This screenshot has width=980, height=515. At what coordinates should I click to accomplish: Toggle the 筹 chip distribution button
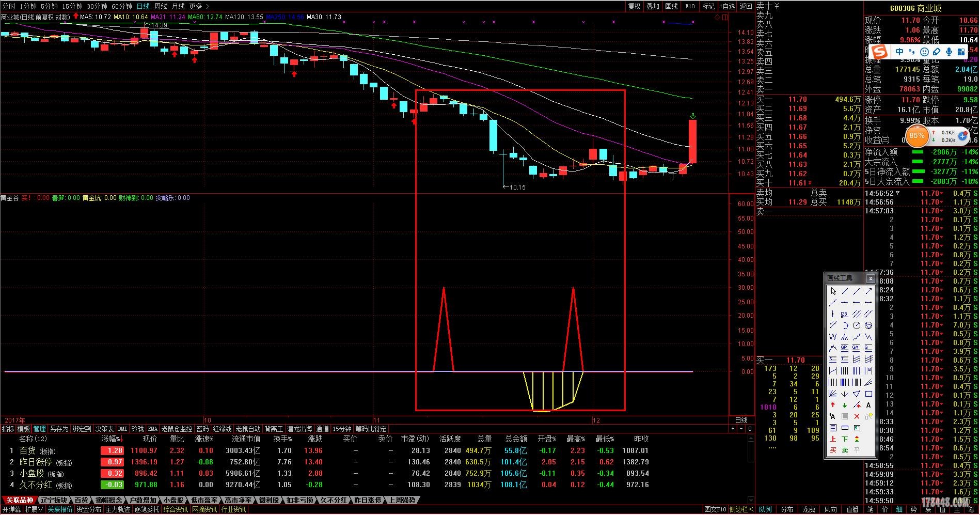coord(972,509)
